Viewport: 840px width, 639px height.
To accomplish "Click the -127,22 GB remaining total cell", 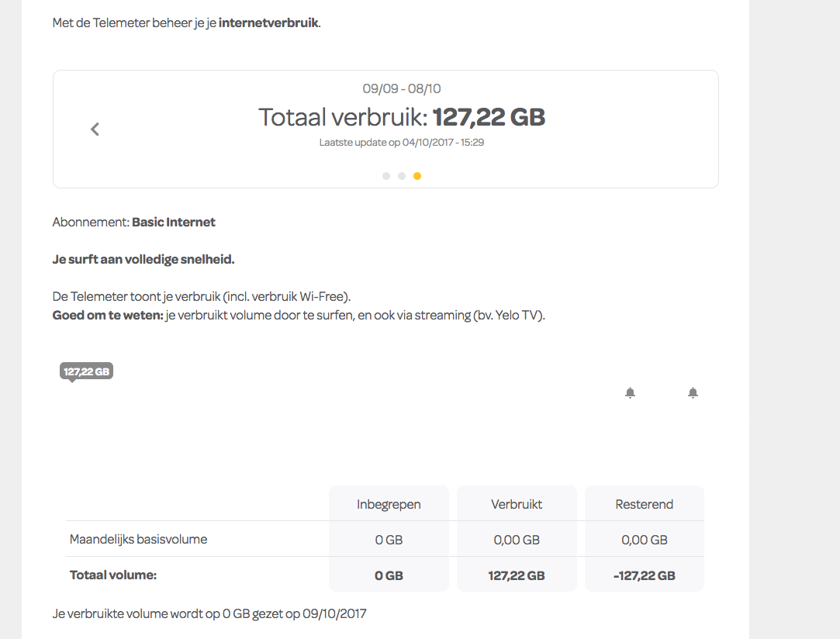I will (645, 575).
